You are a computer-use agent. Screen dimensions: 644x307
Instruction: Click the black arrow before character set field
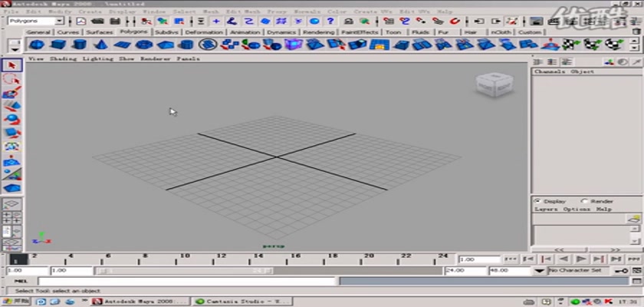click(540, 271)
